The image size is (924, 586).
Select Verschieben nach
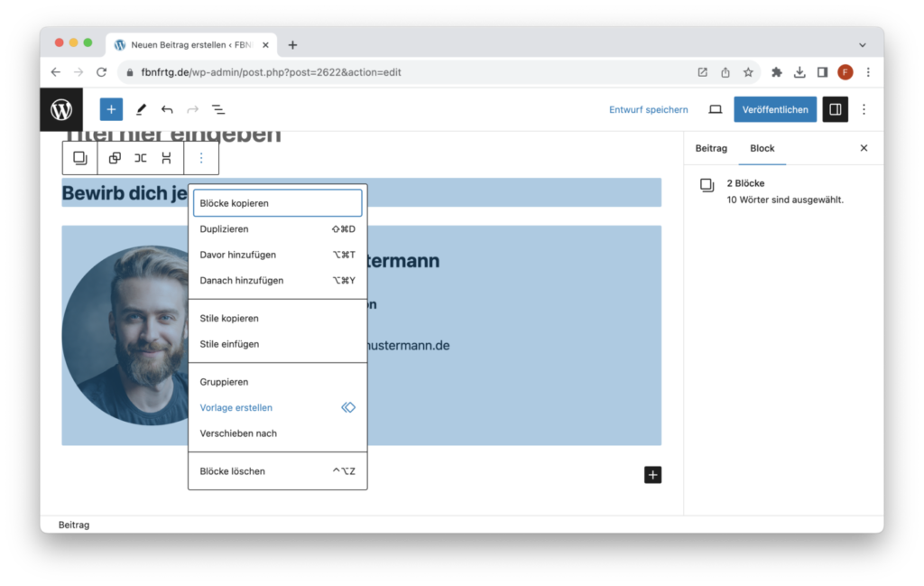(278, 434)
